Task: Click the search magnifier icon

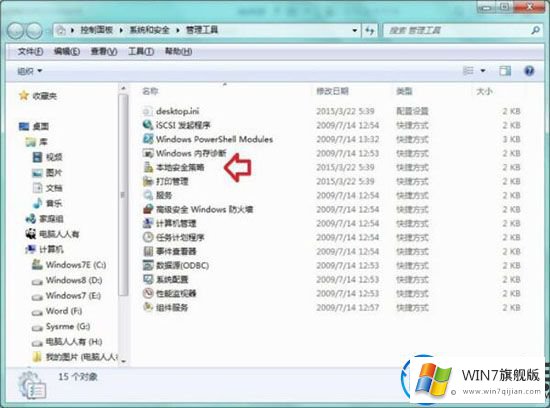Action: pyautogui.click(x=535, y=31)
